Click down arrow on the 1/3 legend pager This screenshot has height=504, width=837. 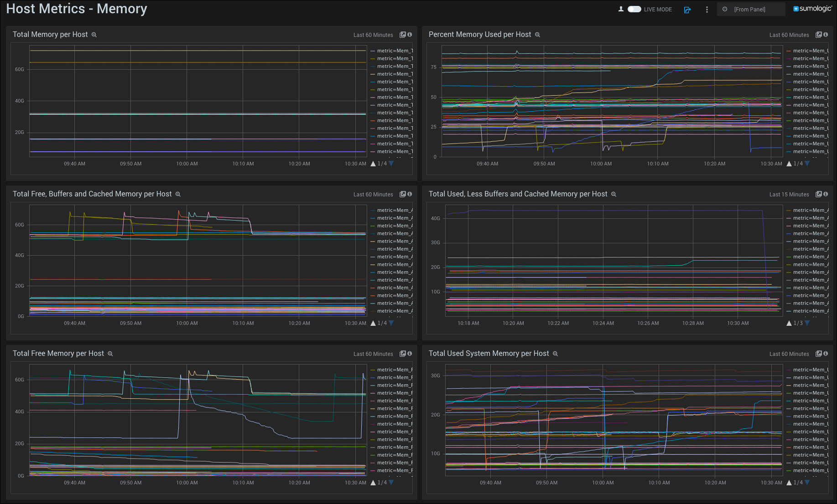click(807, 323)
